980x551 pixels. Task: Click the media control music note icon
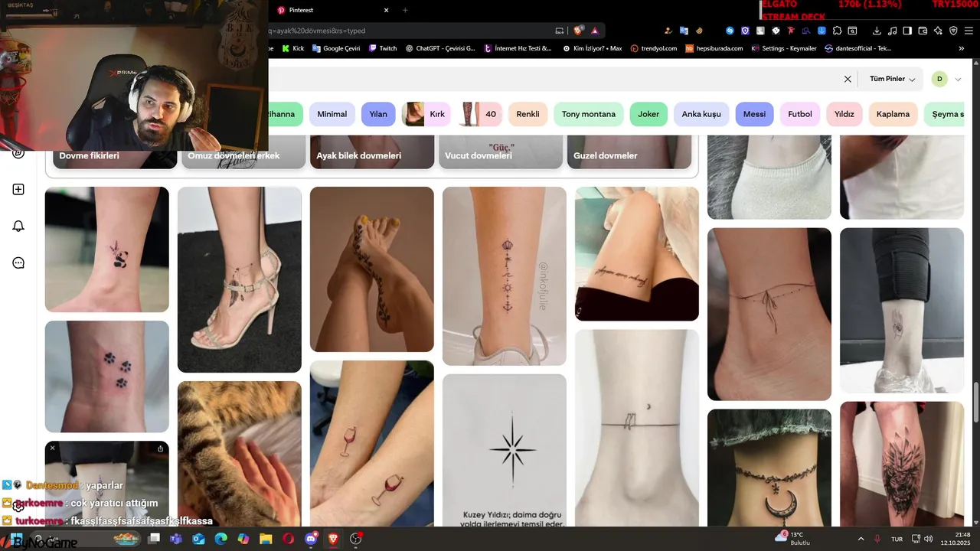click(892, 31)
